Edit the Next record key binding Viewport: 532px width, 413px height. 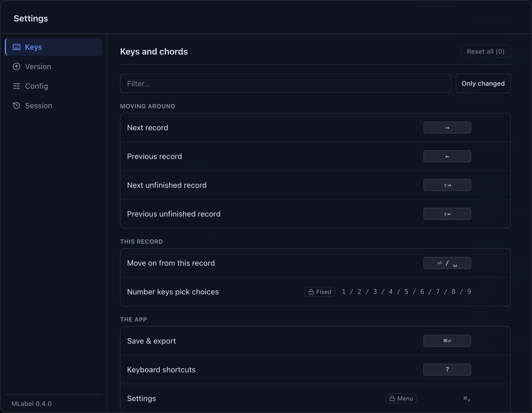click(x=447, y=128)
